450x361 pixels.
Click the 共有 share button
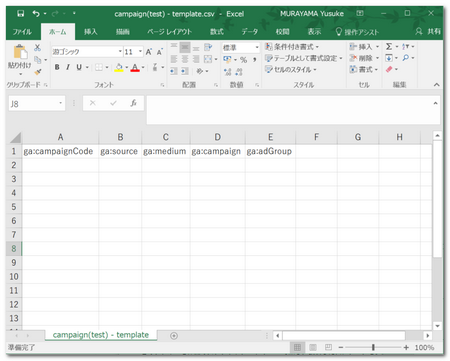(429, 32)
